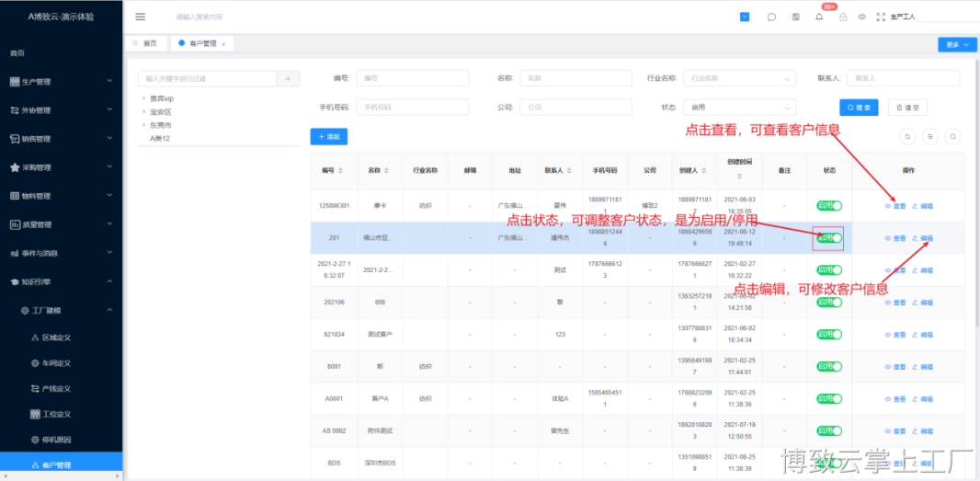The width and height of the screenshot is (980, 481).
Task: Toggle status switch for 附件测试 row
Action: 828,431
